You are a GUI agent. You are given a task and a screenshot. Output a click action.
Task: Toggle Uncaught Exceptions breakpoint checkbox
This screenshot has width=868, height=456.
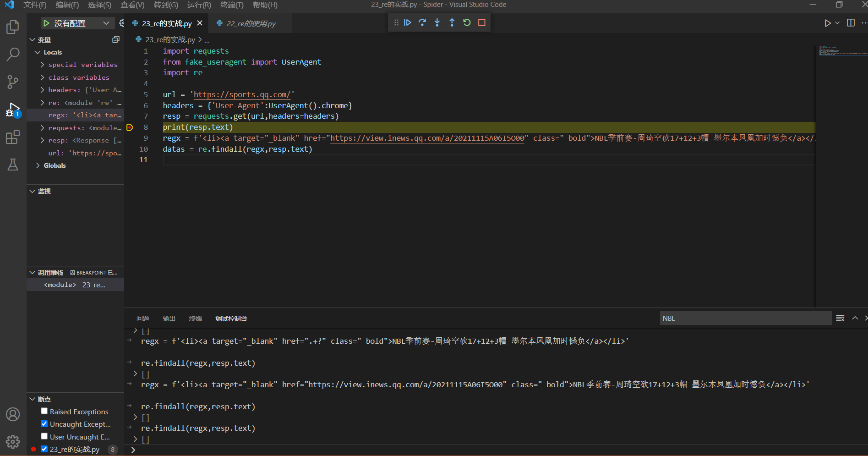click(x=44, y=423)
